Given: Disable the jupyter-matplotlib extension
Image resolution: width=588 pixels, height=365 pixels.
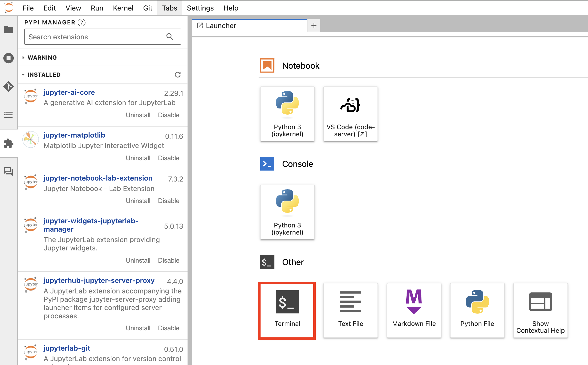Looking at the screenshot, I should [168, 158].
